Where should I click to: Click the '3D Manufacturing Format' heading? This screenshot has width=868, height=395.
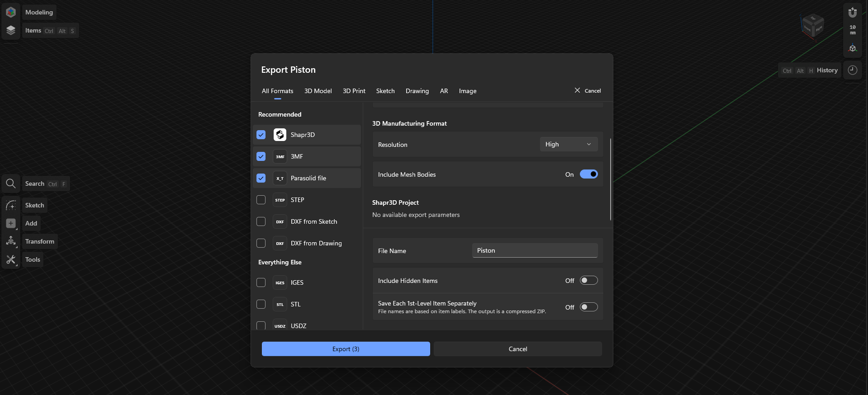[x=409, y=123]
